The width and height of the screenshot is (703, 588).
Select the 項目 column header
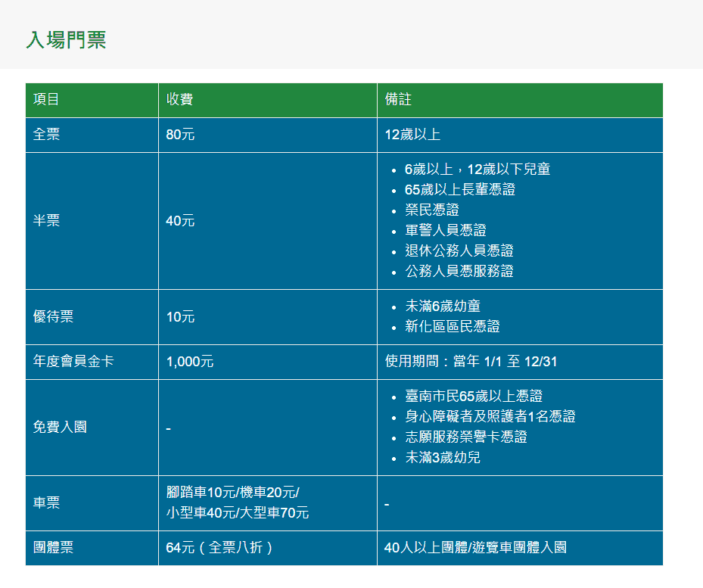tap(46, 100)
